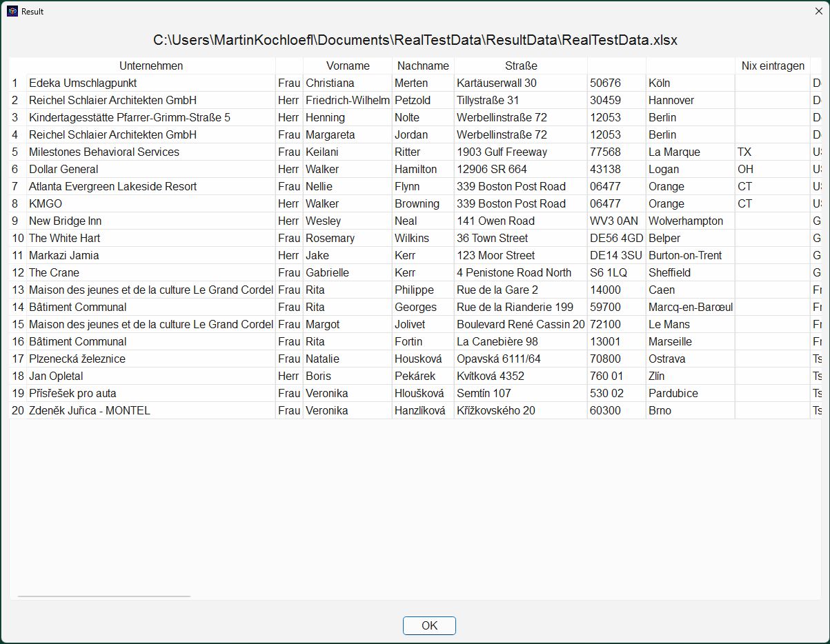Select street 12906 SR 664
This screenshot has height=644, width=830.
pos(521,169)
